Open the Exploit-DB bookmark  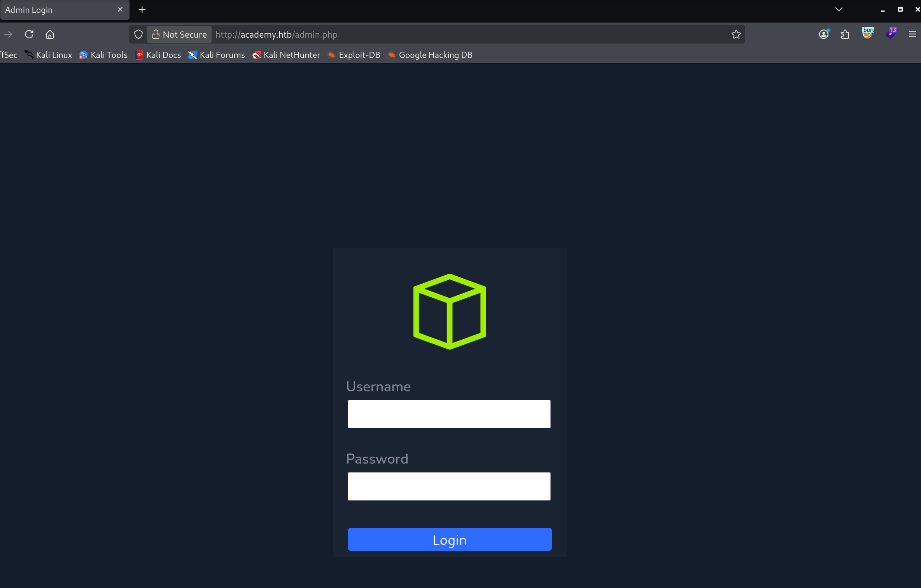point(354,55)
